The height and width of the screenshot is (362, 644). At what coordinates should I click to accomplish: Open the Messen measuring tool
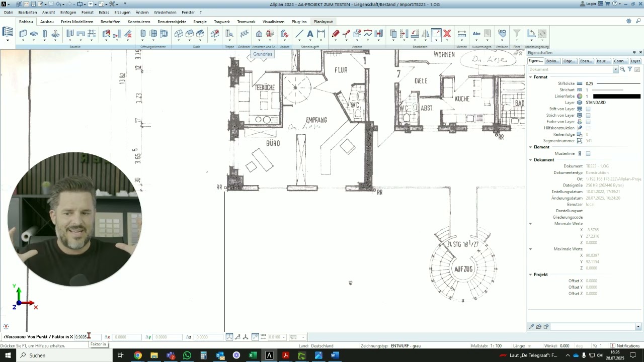click(x=461, y=34)
